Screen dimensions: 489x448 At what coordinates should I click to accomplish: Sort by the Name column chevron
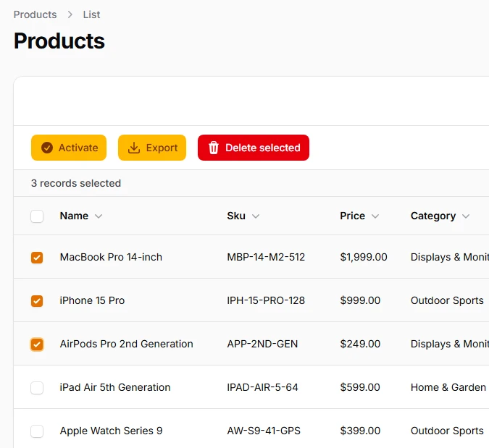coord(99,216)
